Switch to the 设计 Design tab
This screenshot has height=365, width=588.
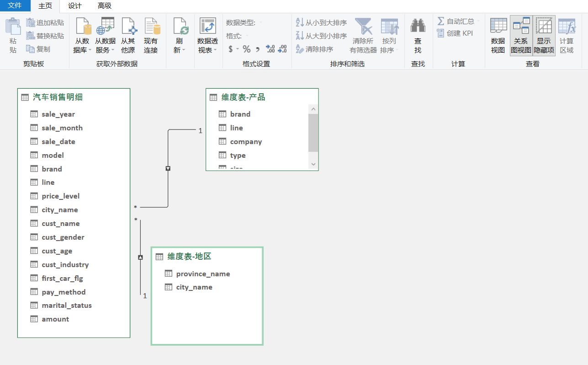pyautogui.click(x=75, y=6)
